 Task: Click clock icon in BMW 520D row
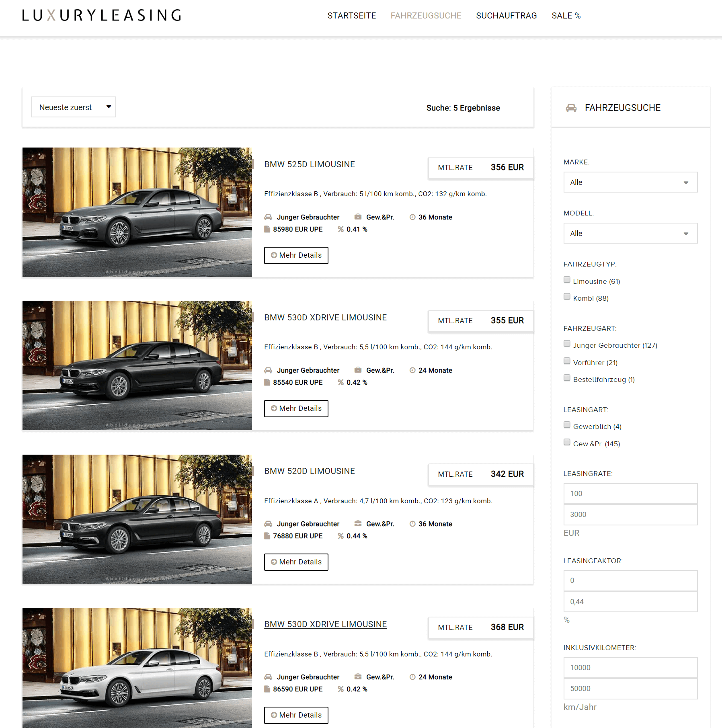point(412,524)
